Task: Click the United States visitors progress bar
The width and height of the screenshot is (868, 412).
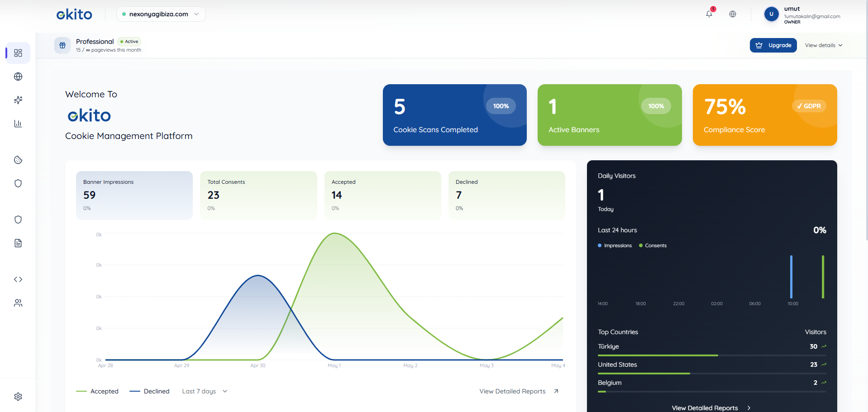Action: tap(712, 374)
